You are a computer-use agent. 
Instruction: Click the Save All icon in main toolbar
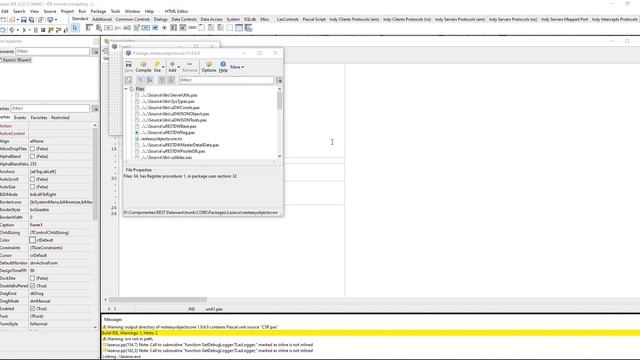click(31, 20)
